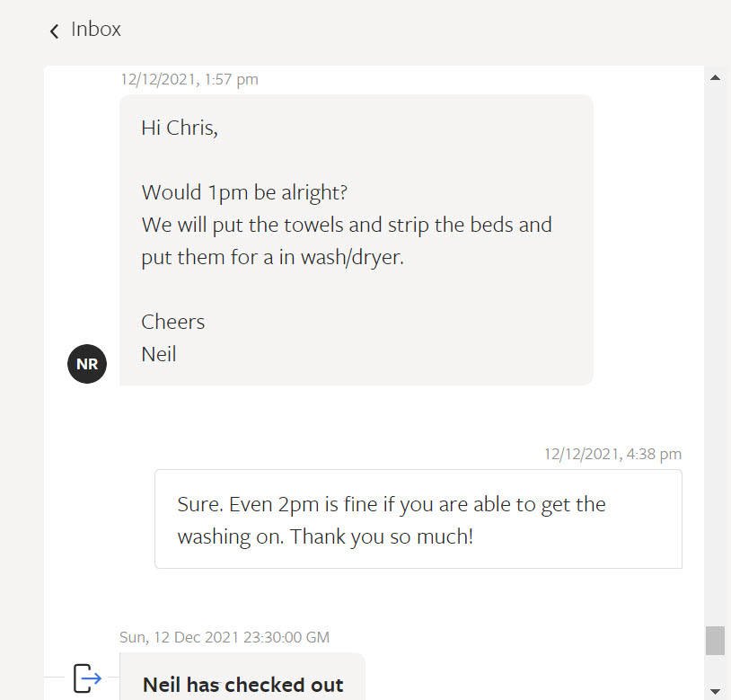The image size is (731, 700).
Task: Click the "Cheers" sign-off text
Action: (x=173, y=322)
